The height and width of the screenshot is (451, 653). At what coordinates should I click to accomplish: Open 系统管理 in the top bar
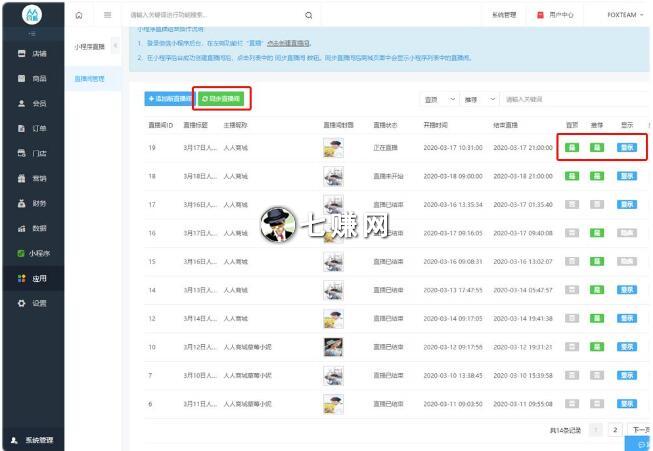pyautogui.click(x=504, y=15)
